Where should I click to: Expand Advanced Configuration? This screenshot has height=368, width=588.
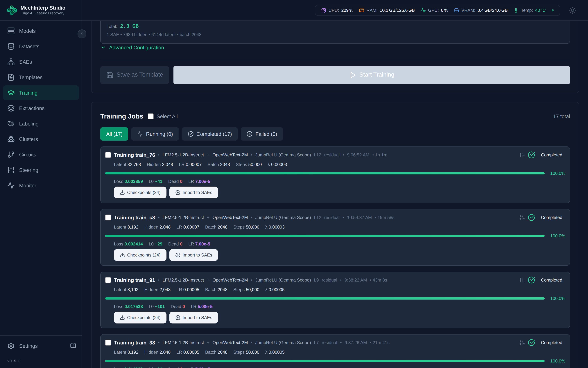coord(133,47)
